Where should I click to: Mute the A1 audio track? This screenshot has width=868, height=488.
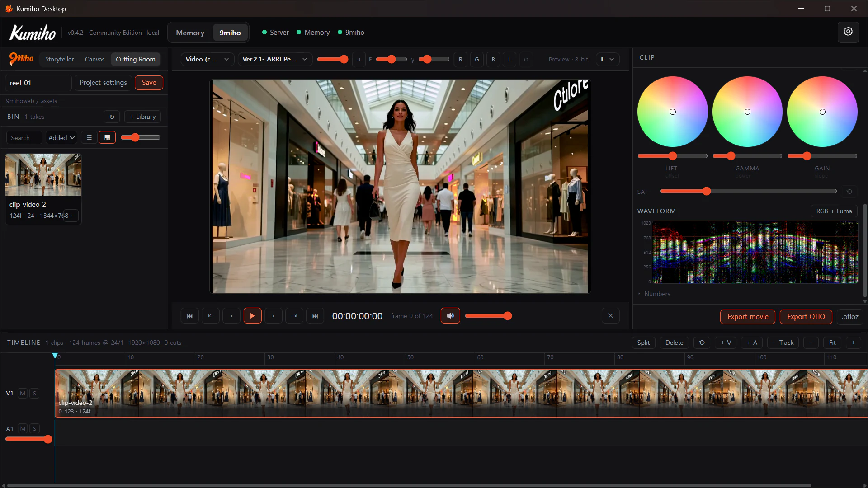pos(23,428)
